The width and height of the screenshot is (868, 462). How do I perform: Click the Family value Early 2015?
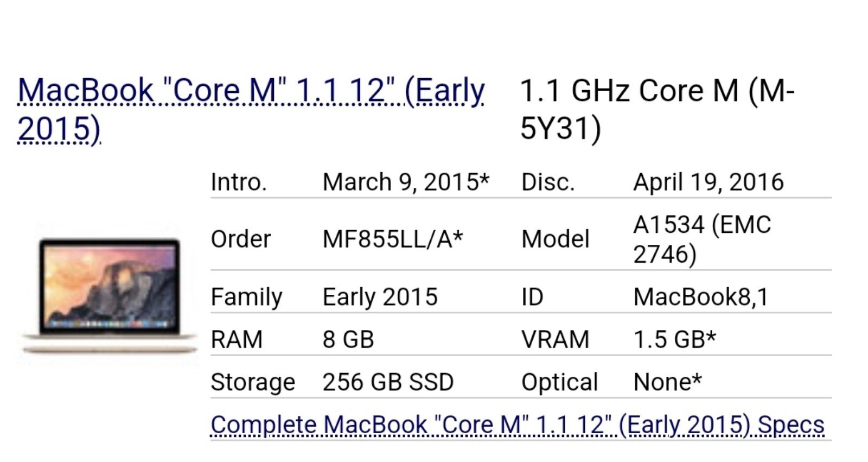pyautogui.click(x=380, y=297)
